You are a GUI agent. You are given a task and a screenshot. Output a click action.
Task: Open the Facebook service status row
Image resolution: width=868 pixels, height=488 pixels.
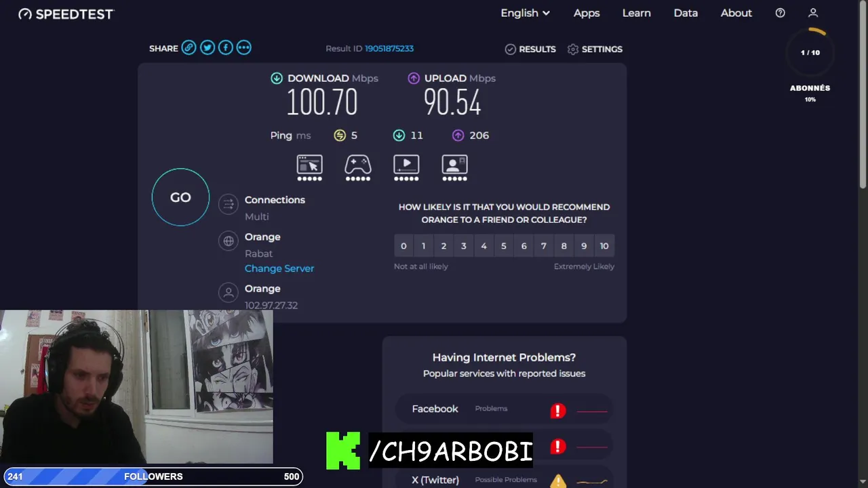504,409
